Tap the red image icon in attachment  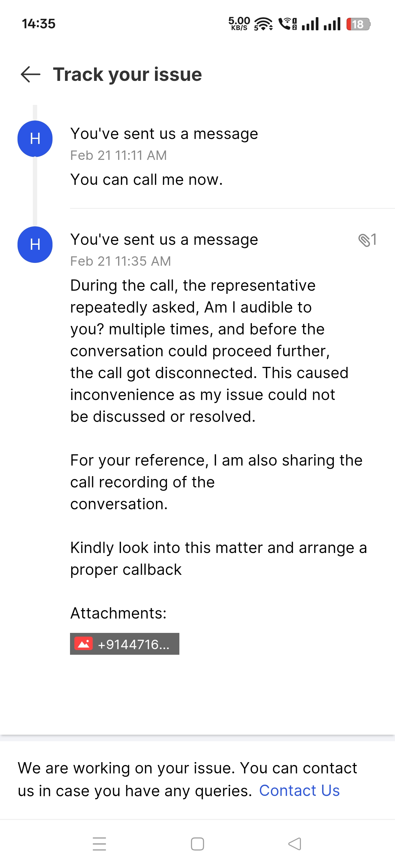(84, 644)
